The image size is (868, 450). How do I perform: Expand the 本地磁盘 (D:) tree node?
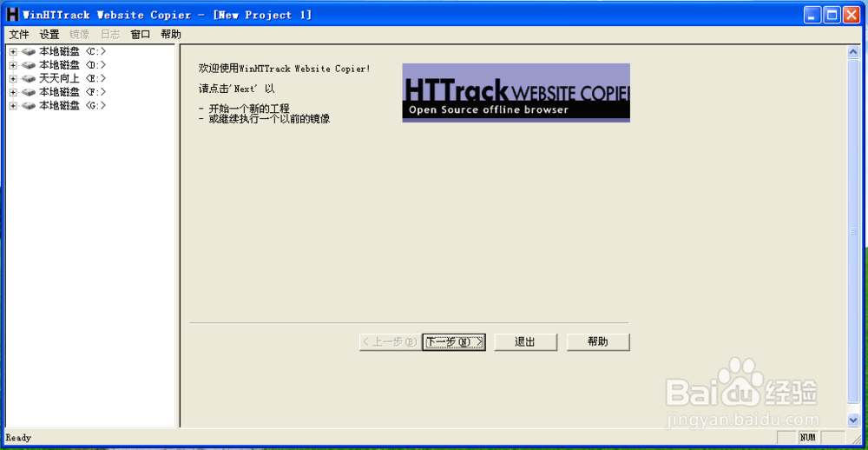click(13, 65)
